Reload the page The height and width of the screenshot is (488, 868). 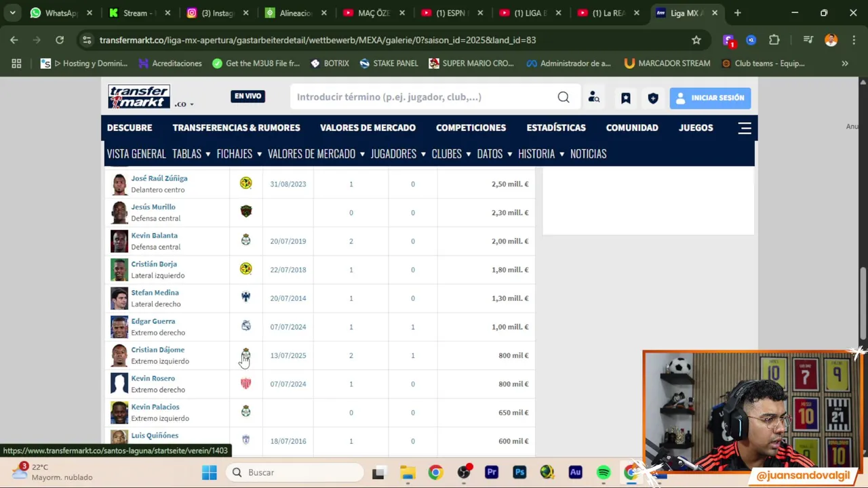[60, 40]
